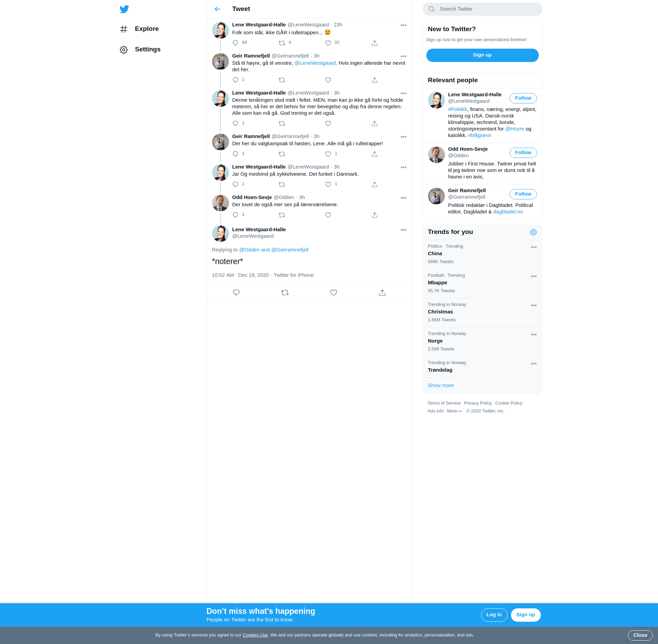Image resolution: width=658 pixels, height=644 pixels.
Task: Click Log in in the bottom banner
Action: pos(494,615)
